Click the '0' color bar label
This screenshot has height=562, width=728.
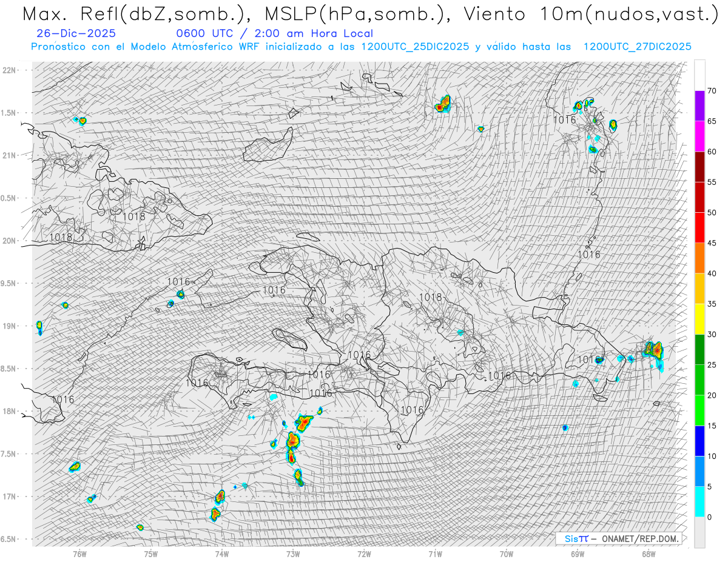(x=710, y=517)
